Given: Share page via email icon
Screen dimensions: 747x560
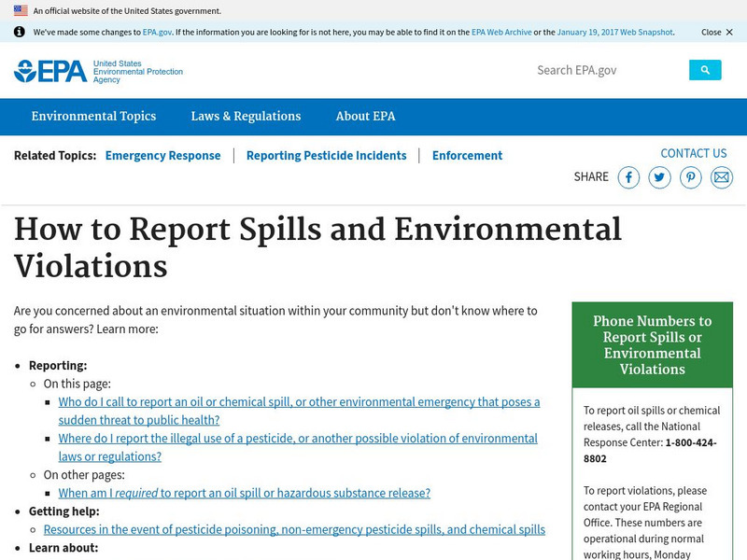Looking at the screenshot, I should point(721,177).
